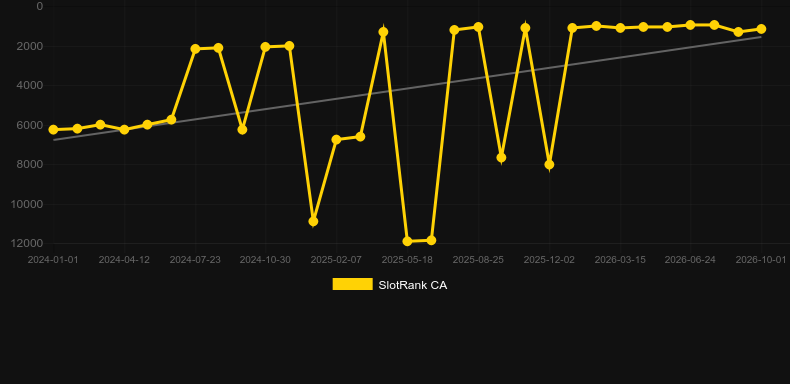Viewport: 790px width, 384px height.
Task: Click the y-axis label 0
Action: pos(40,6)
